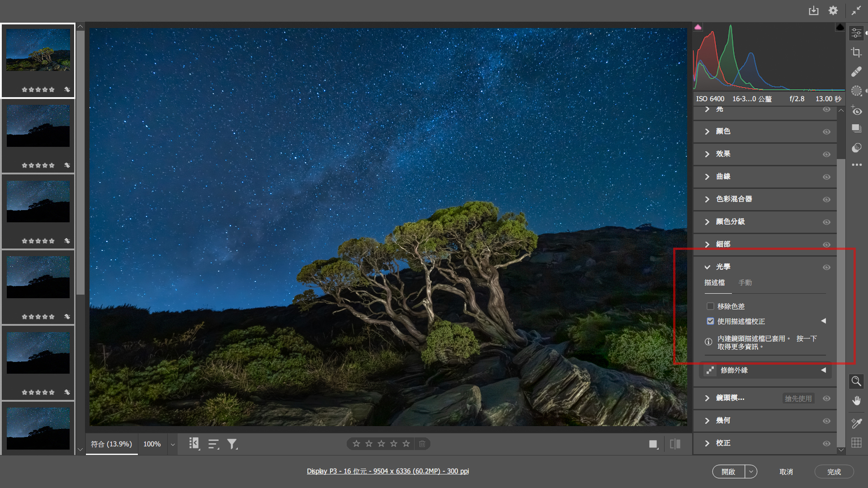Click the filter funnel icon in filmstrip bar
This screenshot has height=488, width=868.
tap(232, 444)
